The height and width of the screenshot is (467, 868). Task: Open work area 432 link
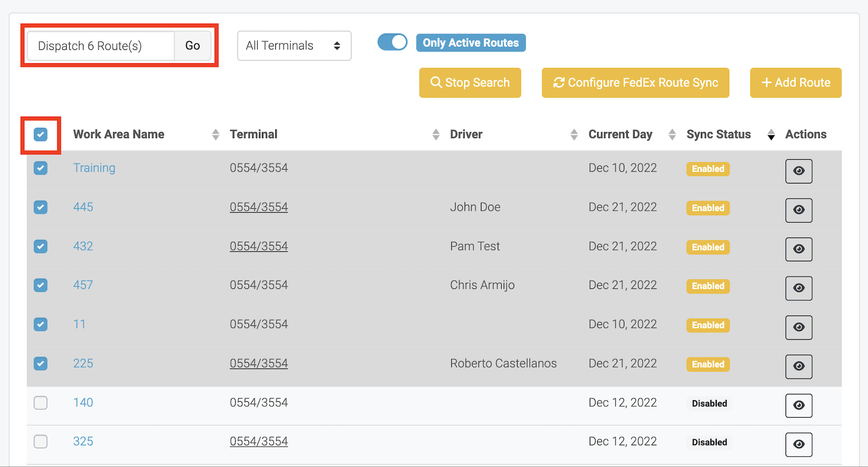[83, 246]
